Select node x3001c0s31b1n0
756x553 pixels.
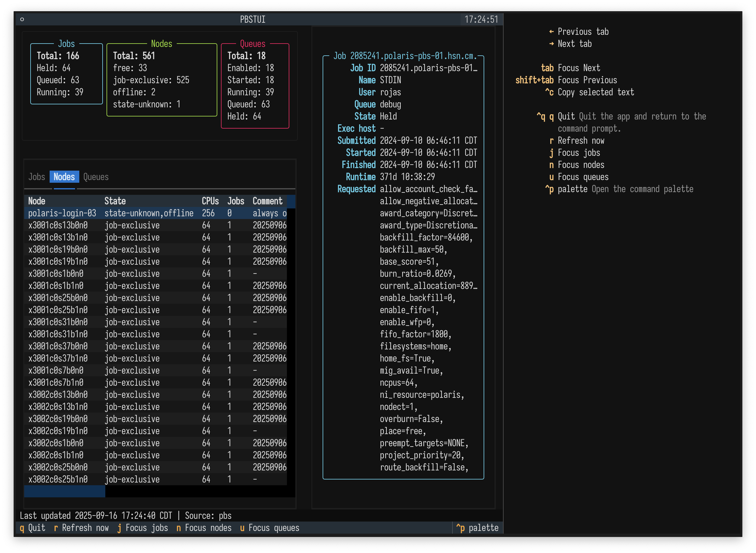coord(156,334)
